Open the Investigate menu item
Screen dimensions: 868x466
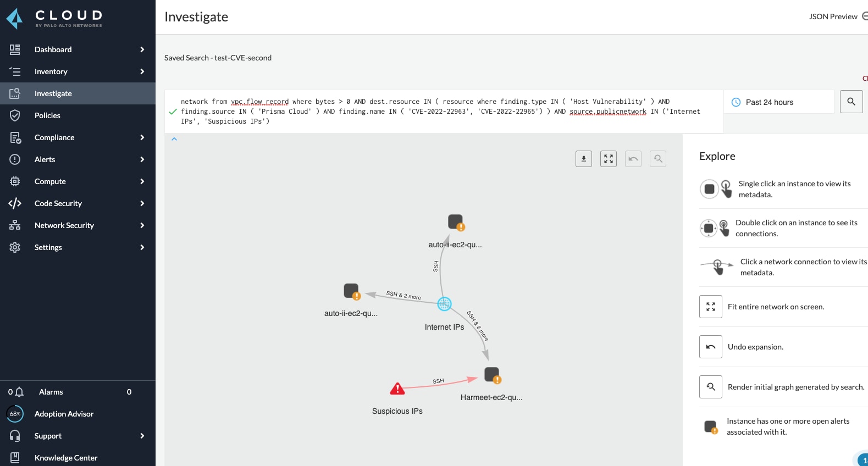pos(78,93)
